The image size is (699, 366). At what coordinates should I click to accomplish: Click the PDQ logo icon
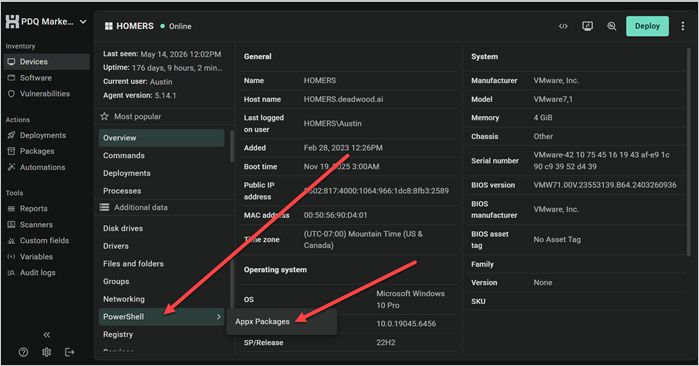(x=12, y=21)
